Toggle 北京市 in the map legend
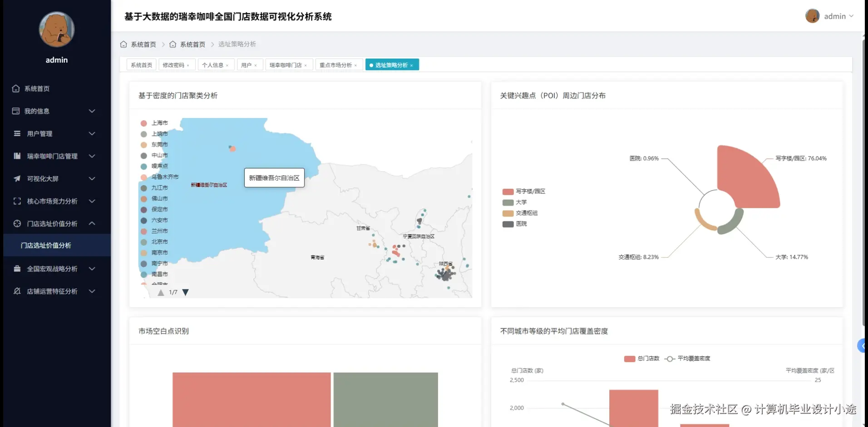868x427 pixels. (154, 242)
